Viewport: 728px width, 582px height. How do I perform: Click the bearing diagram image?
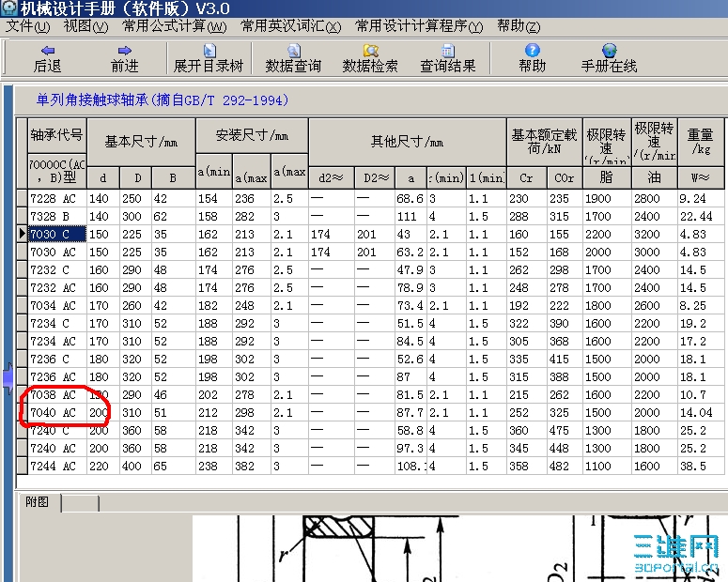click(x=459, y=548)
